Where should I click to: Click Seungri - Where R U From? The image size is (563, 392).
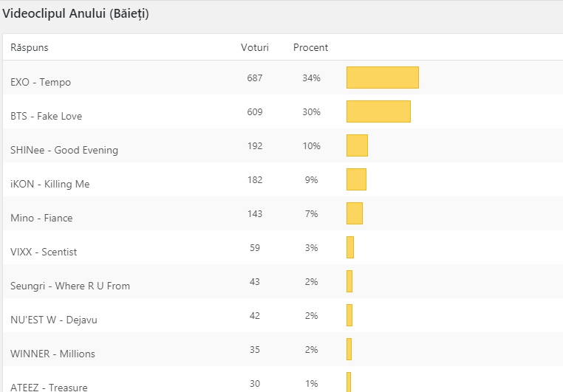(70, 286)
